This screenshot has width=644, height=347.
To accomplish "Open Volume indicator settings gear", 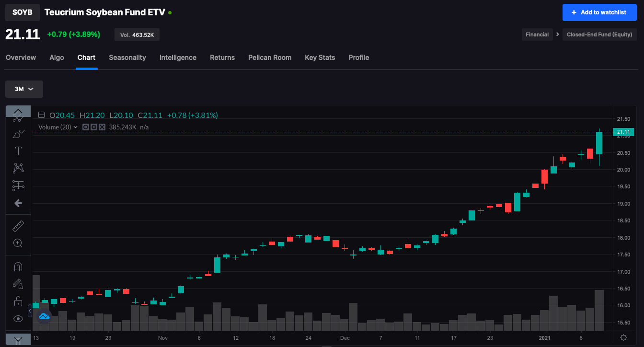I will [94, 127].
